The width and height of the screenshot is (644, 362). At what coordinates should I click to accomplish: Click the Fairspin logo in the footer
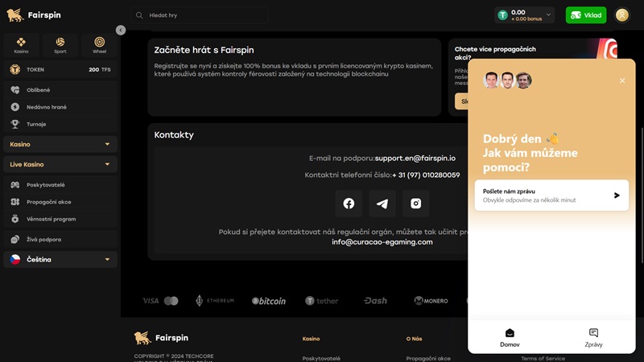point(161,338)
